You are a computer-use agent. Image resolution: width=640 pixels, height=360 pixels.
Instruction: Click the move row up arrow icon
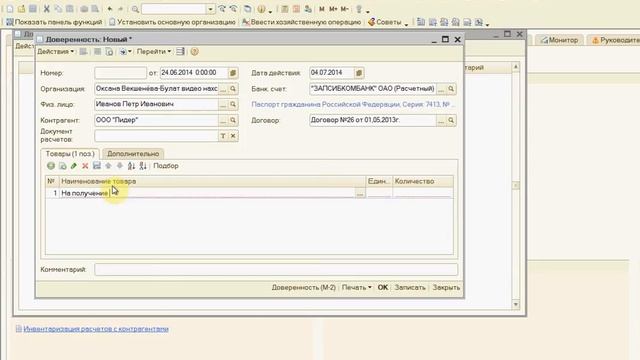[x=108, y=166]
